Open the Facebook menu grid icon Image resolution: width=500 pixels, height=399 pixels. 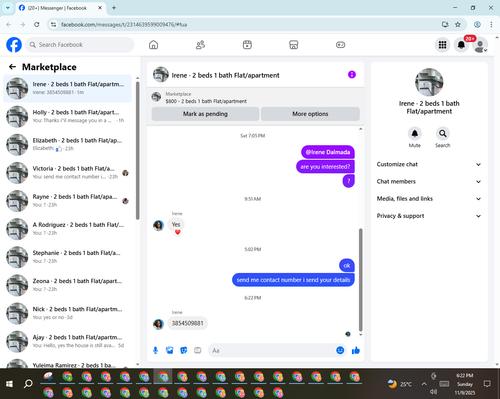[x=442, y=45]
